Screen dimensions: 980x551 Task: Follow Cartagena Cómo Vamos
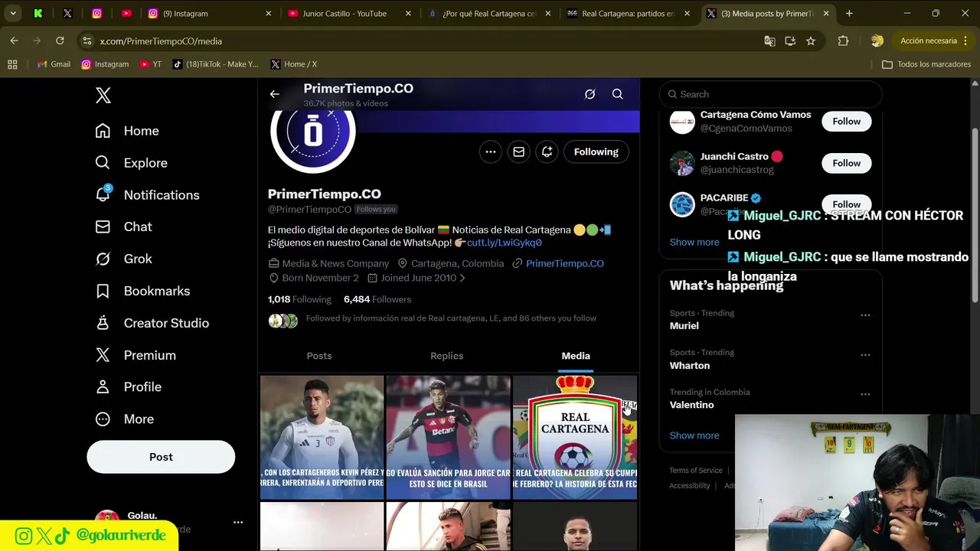846,122
